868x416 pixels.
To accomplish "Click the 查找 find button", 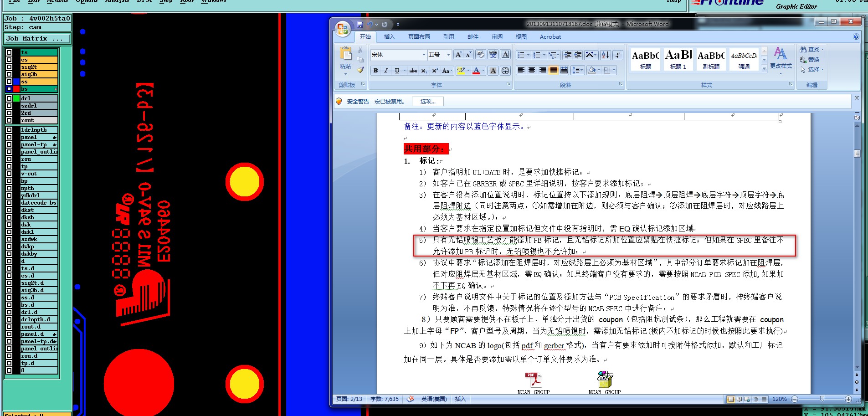I will click(812, 50).
